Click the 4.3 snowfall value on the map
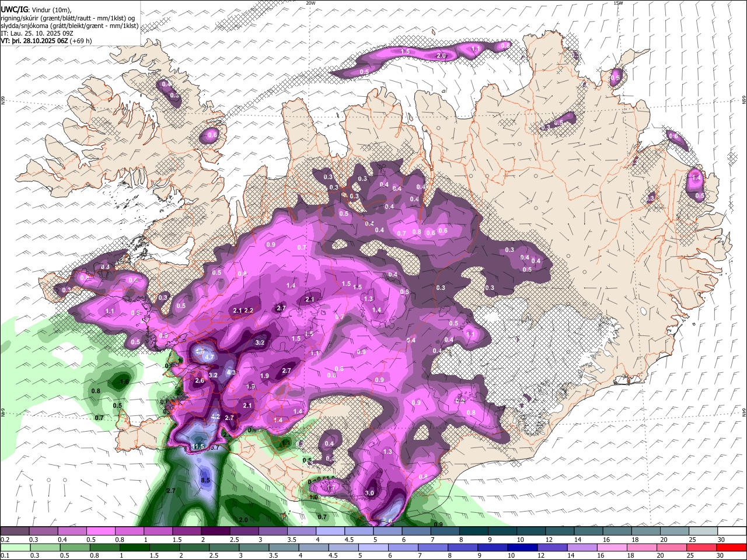The width and height of the screenshot is (747, 560). (231, 372)
